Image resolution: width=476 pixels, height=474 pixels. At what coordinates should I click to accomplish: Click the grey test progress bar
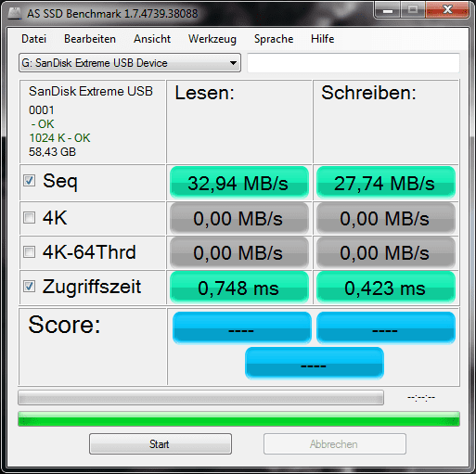click(201, 398)
